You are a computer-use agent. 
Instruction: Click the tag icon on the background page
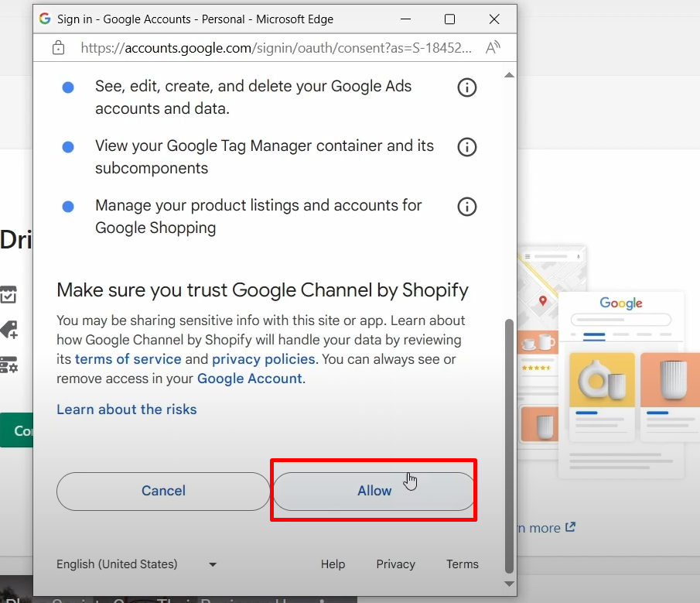9,331
